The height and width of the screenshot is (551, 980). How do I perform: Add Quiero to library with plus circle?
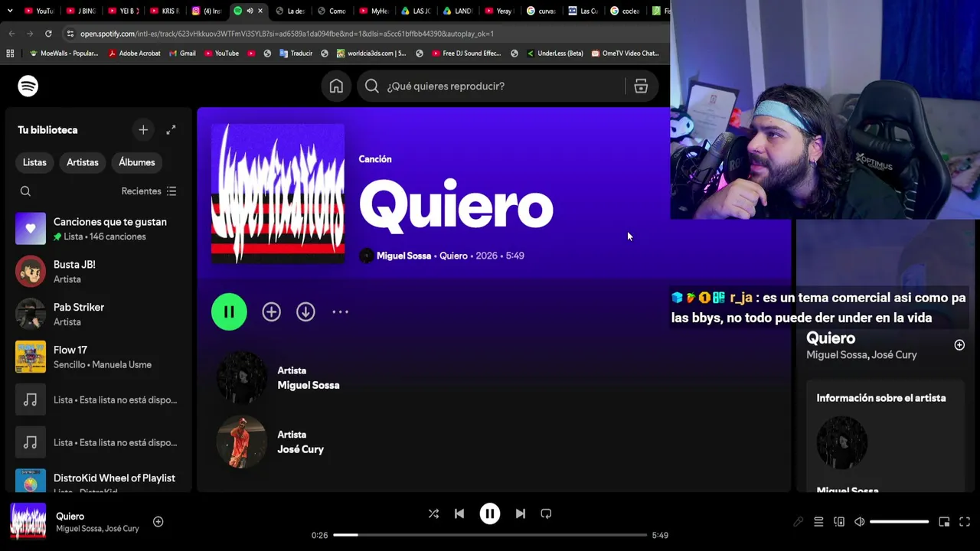click(x=271, y=312)
